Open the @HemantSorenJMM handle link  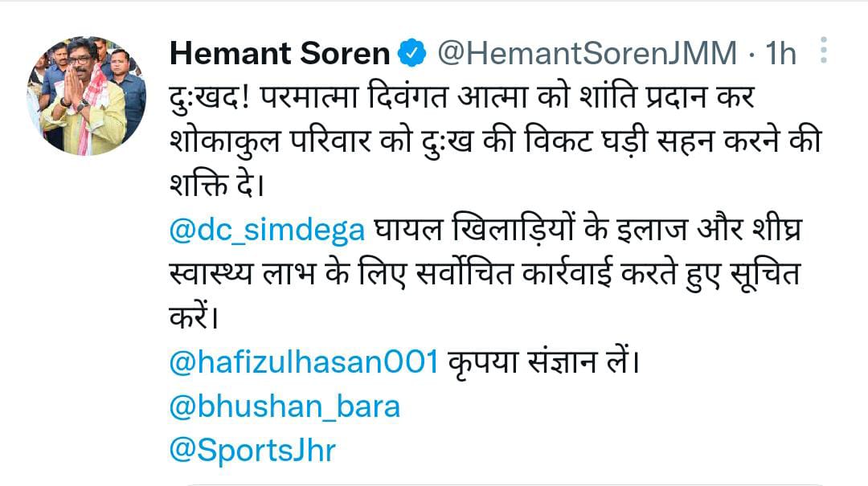click(588, 54)
